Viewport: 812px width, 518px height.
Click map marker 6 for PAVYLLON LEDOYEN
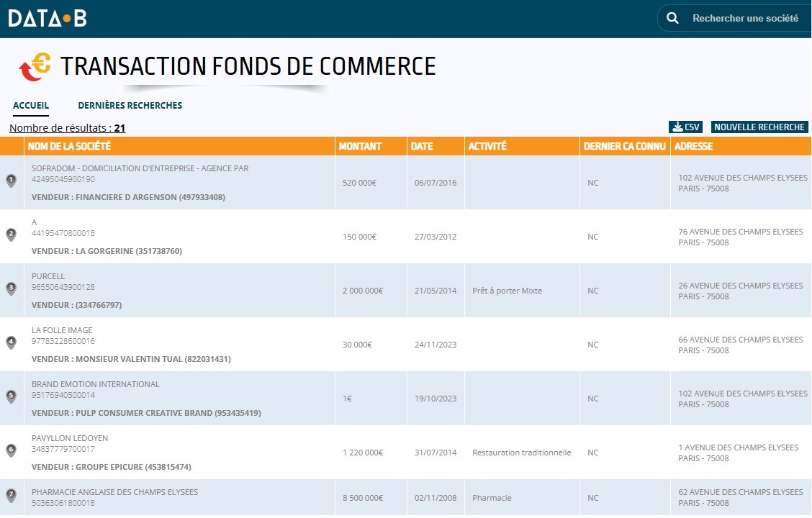coord(11,450)
